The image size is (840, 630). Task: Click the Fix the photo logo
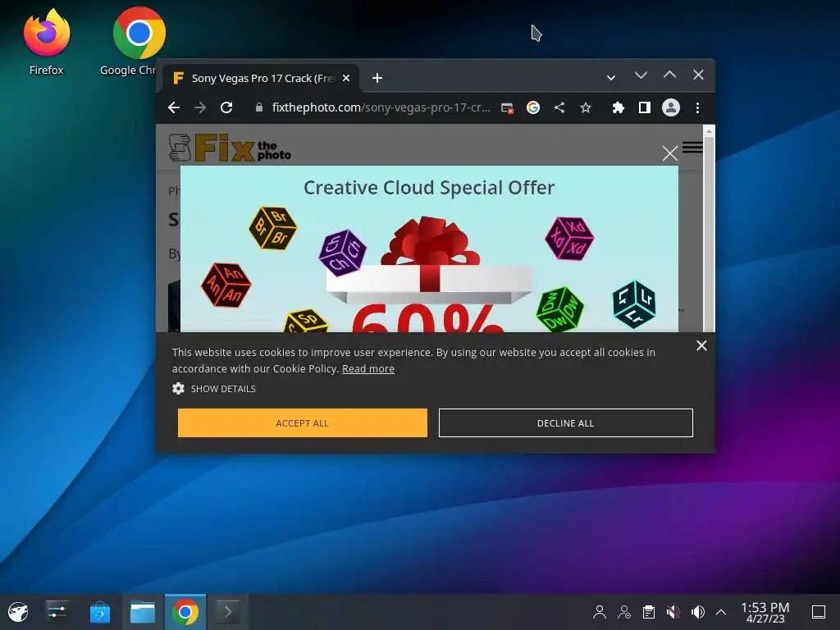pyautogui.click(x=230, y=148)
